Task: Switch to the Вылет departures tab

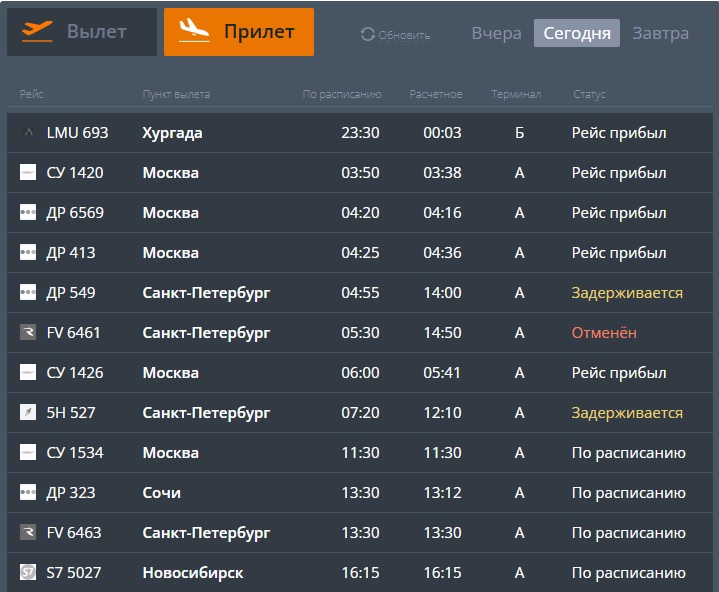Action: pyautogui.click(x=82, y=32)
